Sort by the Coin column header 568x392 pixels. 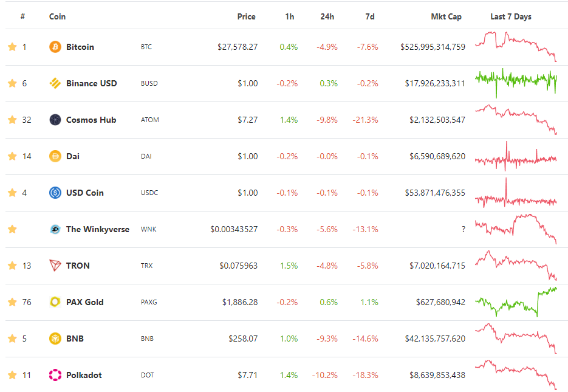point(57,16)
